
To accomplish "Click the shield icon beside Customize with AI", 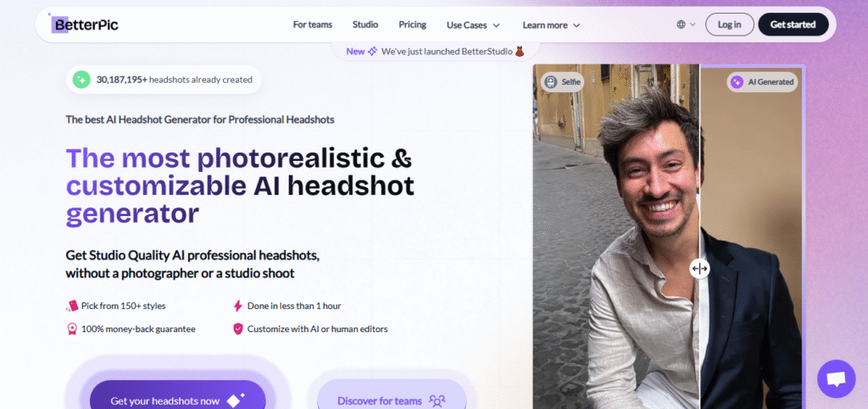I will [x=238, y=329].
